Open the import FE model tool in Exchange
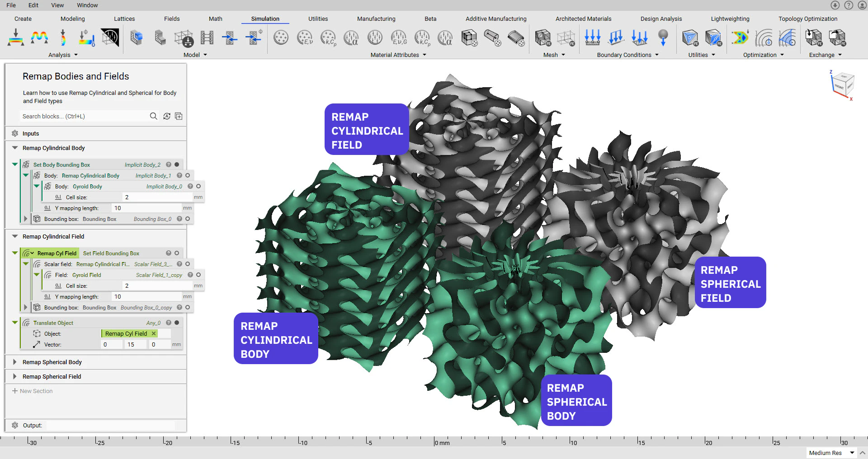Screen dimensions: 868x459 click(x=814, y=38)
